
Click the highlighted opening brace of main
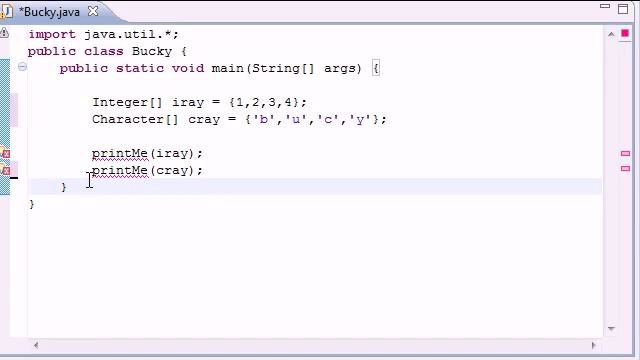coord(376,68)
